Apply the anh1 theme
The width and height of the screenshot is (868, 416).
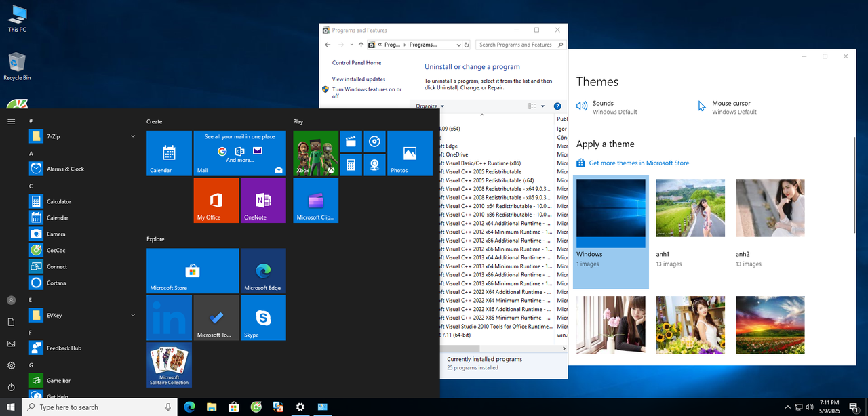coord(690,208)
